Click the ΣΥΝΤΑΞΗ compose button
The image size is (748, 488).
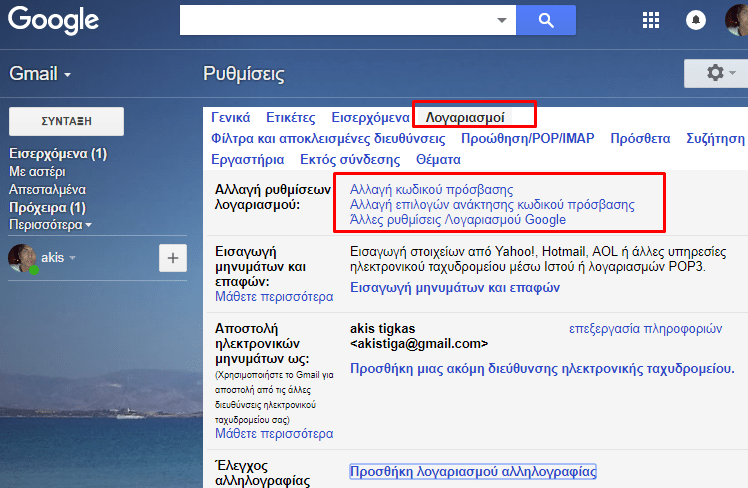click(x=66, y=121)
